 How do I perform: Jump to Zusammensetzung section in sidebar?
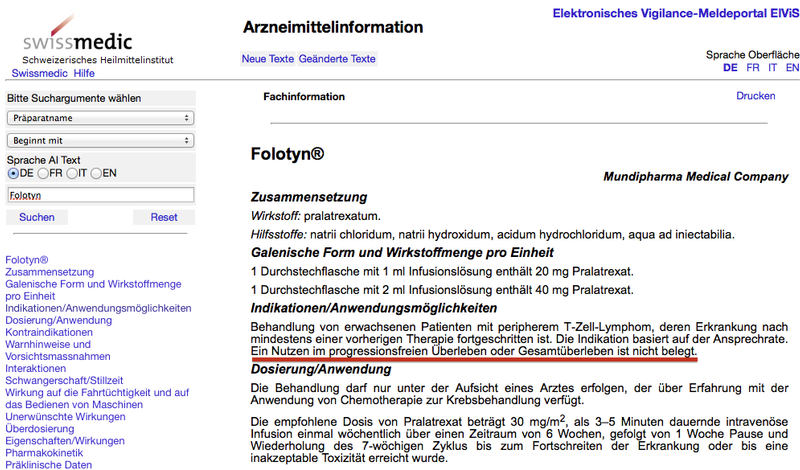click(x=49, y=272)
